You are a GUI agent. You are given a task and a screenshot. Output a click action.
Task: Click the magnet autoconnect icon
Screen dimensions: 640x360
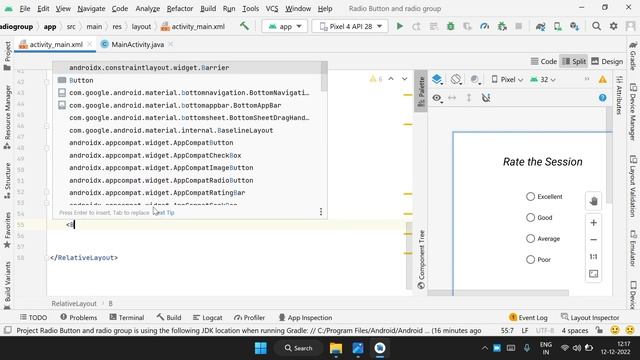point(486,98)
